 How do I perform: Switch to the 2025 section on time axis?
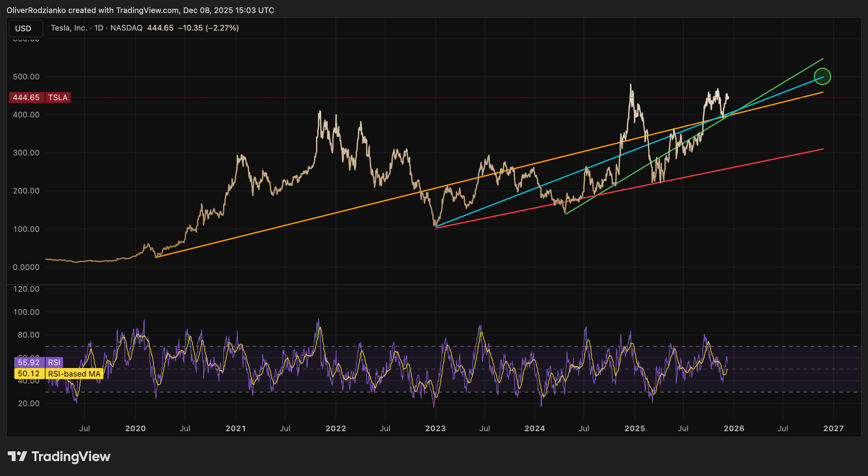[x=635, y=429]
